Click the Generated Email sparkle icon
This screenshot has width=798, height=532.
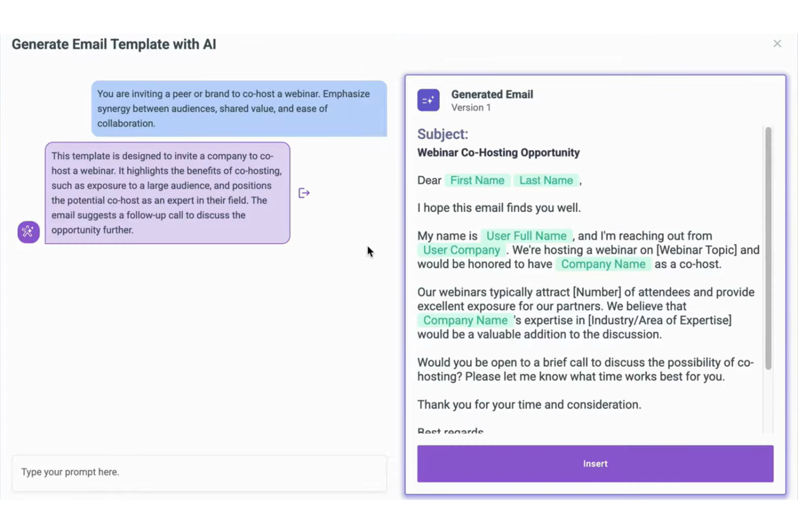(x=428, y=100)
